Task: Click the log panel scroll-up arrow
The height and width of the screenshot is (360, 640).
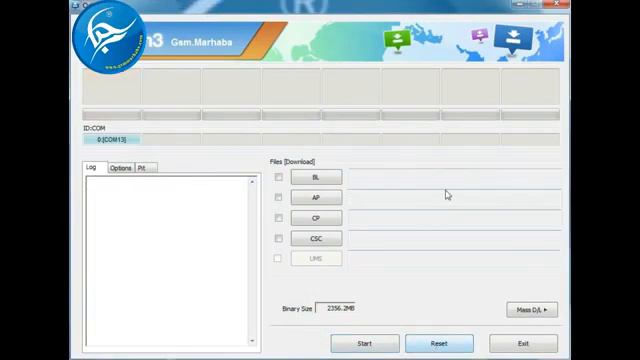Action: point(252,182)
